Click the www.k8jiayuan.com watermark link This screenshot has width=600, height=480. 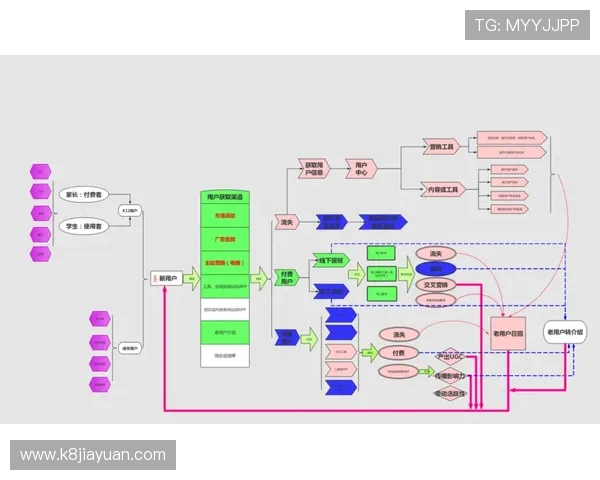[x=92, y=455]
